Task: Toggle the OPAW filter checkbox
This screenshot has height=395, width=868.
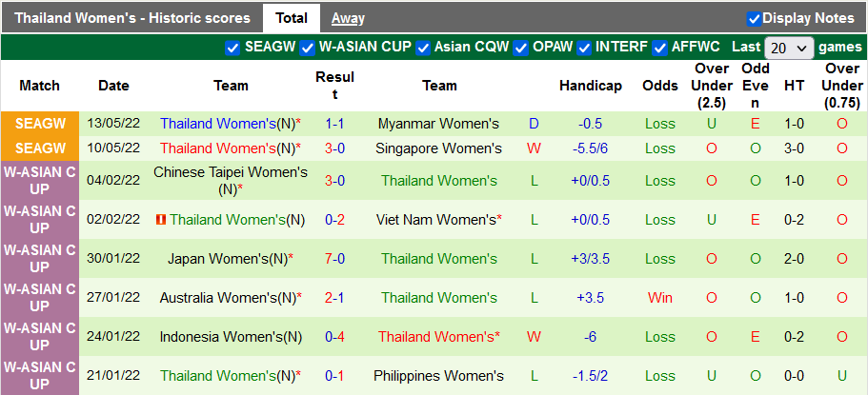Action: 520,48
